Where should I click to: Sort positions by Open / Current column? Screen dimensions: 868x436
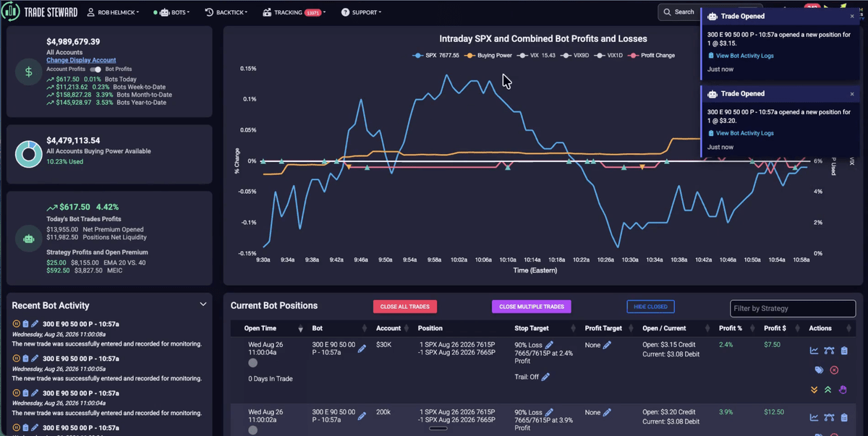[x=664, y=328]
